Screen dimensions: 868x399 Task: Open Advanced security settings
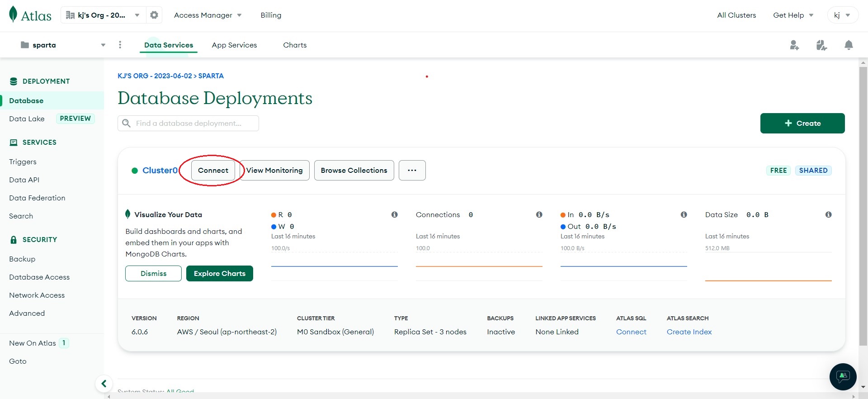(x=27, y=313)
